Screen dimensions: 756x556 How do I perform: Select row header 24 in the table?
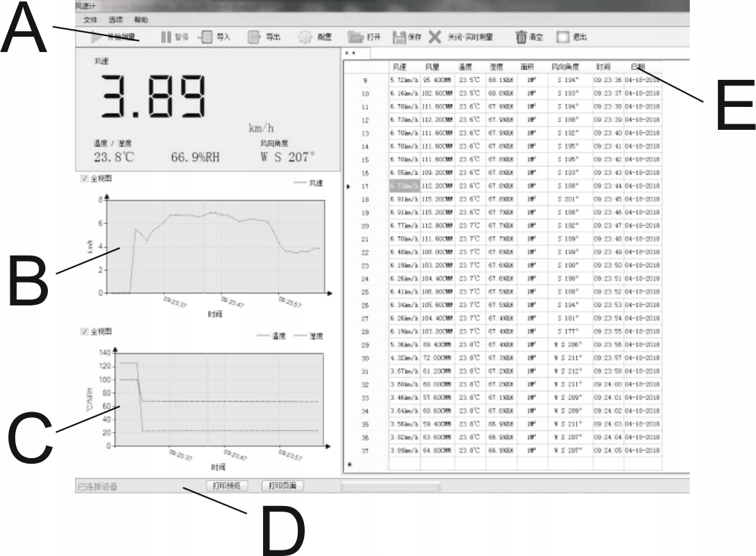(365, 279)
